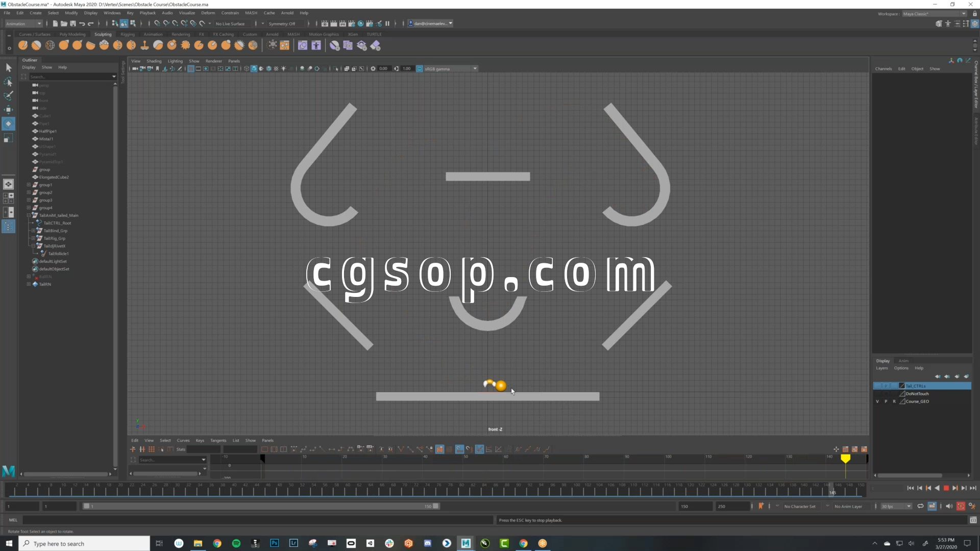Click the Anim tab in layer editor

click(903, 361)
